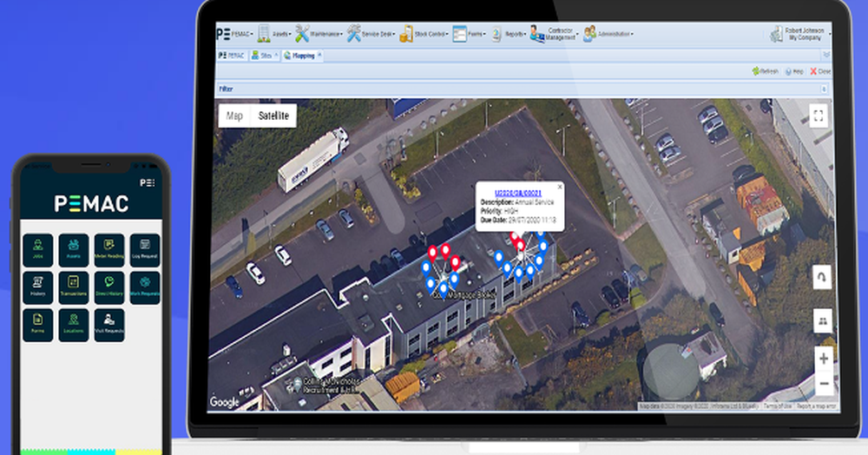The height and width of the screenshot is (455, 868).
Task: Open the Stock Control dropdown
Action: click(x=424, y=35)
